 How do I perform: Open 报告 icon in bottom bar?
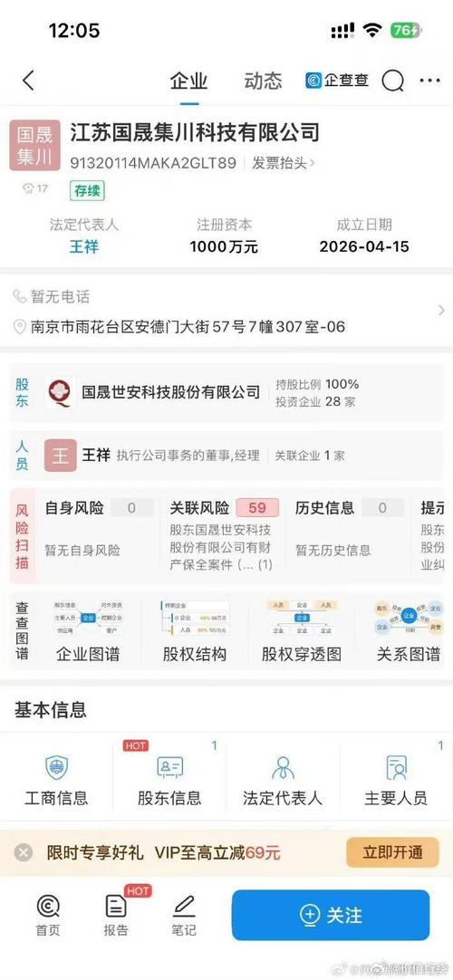click(116, 906)
